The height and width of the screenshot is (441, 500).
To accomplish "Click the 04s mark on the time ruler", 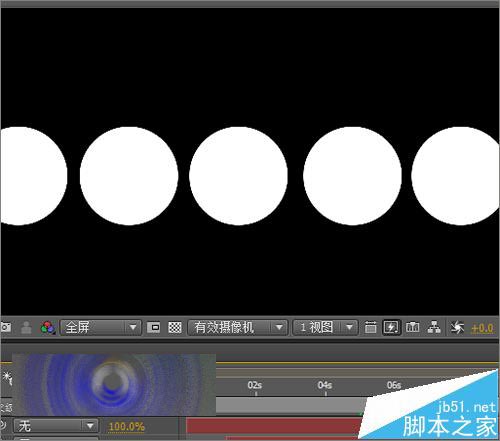I will pyautogui.click(x=325, y=386).
